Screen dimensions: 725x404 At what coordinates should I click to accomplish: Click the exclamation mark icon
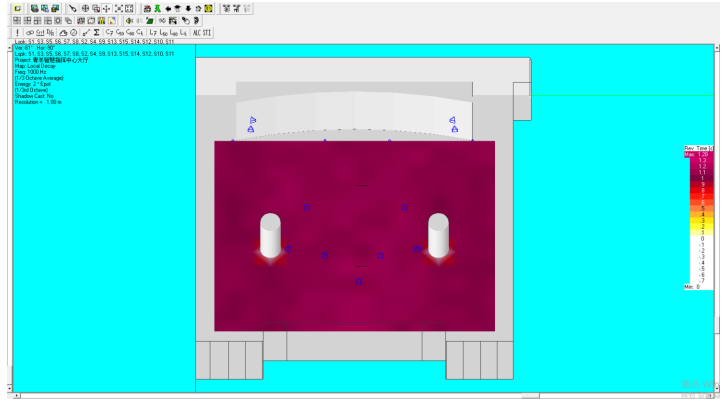tap(18, 33)
